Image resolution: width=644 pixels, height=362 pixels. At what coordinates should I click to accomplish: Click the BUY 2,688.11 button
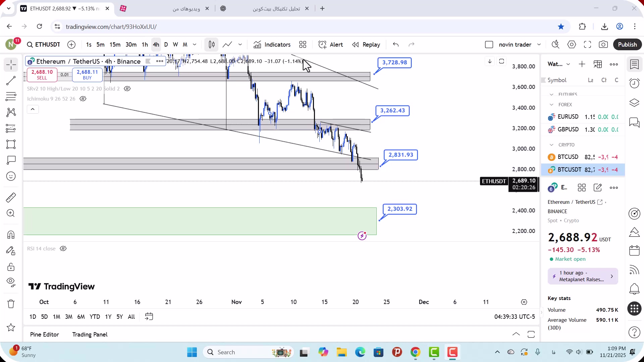pos(87,74)
